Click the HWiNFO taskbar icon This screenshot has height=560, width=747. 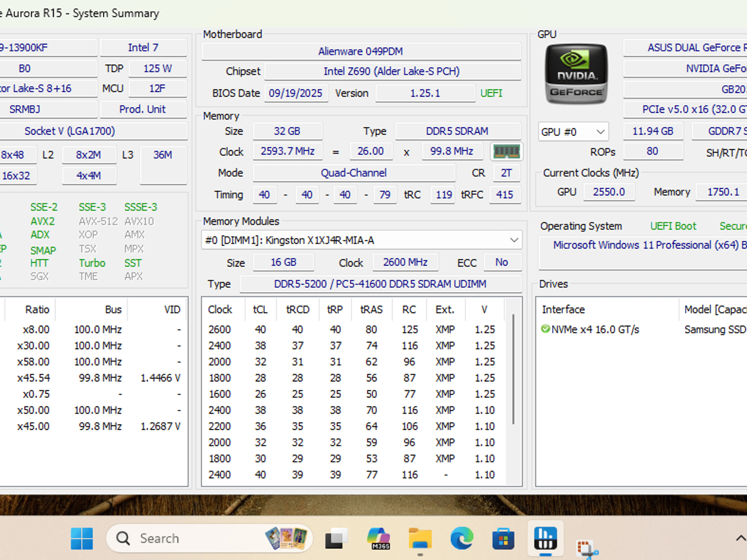click(545, 538)
